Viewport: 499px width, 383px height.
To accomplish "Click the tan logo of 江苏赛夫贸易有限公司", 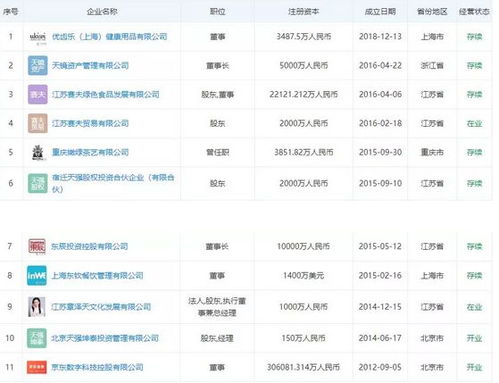I will coord(38,123).
